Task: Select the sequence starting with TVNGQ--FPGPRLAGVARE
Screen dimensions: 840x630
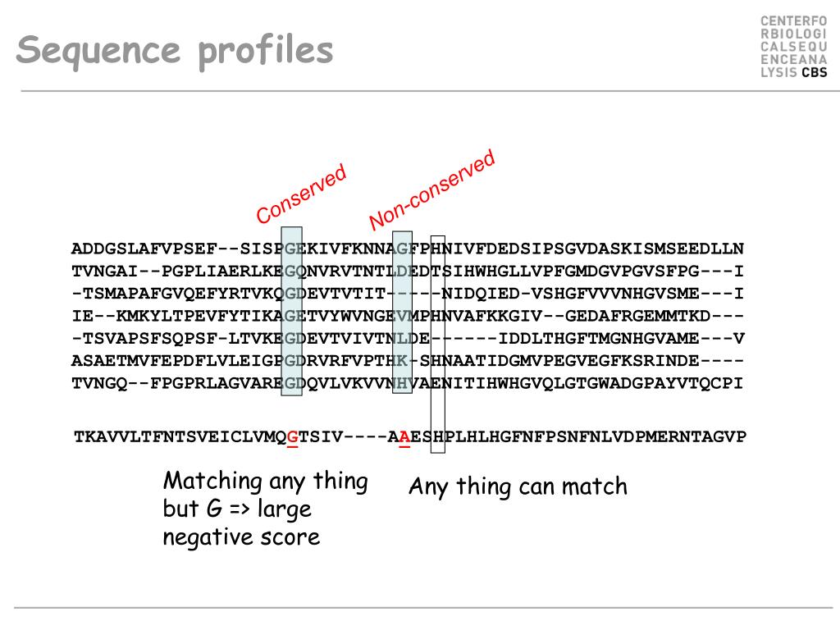Action: coord(407,384)
